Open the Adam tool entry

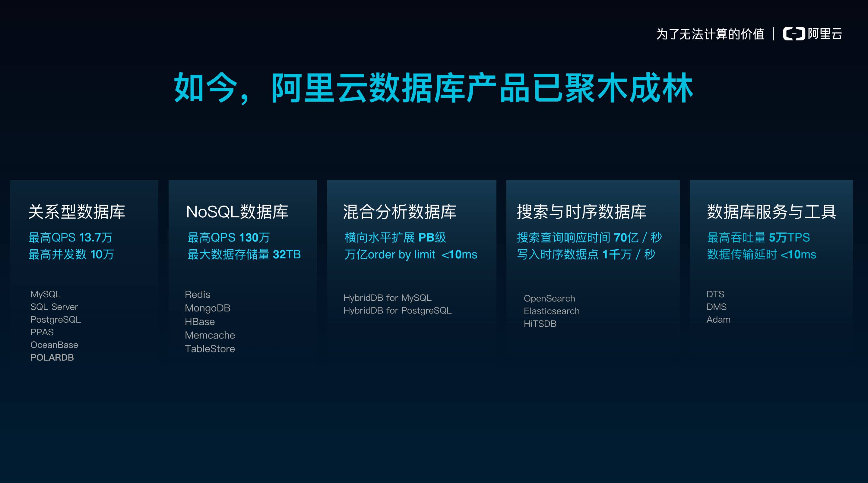[x=718, y=319]
